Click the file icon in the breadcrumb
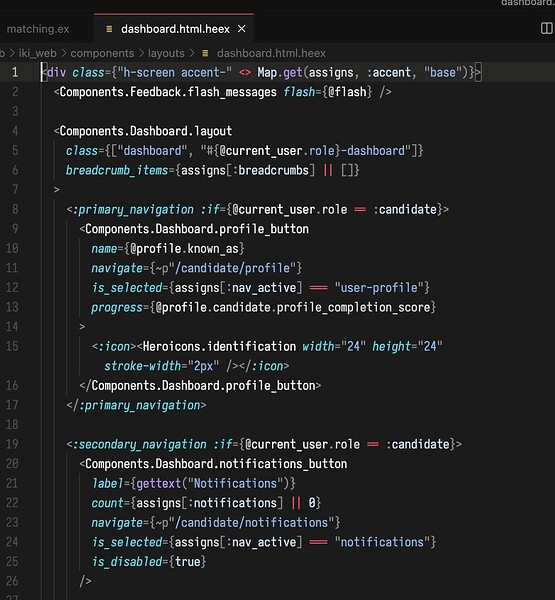Image resolution: width=555 pixels, height=600 pixels. [x=205, y=53]
